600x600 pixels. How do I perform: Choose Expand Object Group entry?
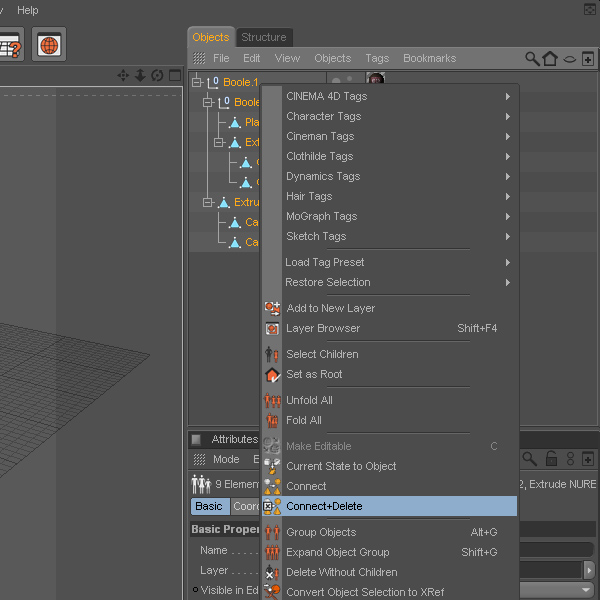(389, 552)
